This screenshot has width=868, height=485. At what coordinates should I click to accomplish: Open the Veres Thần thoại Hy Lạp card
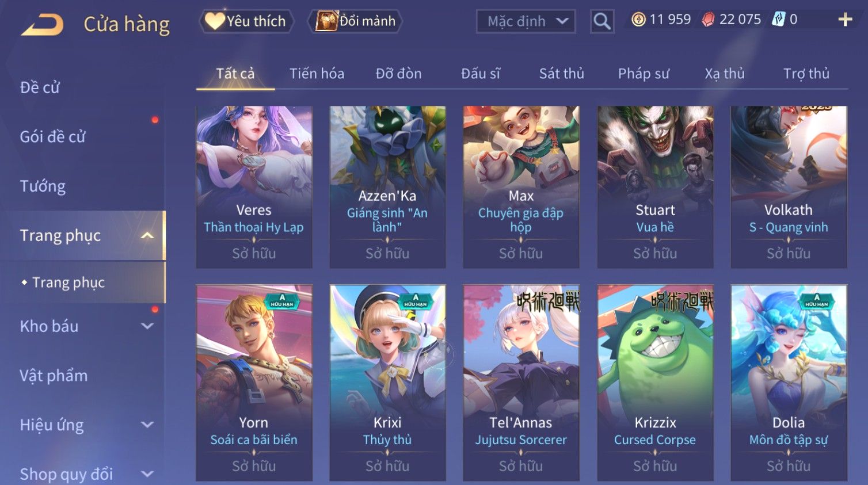[x=254, y=187]
